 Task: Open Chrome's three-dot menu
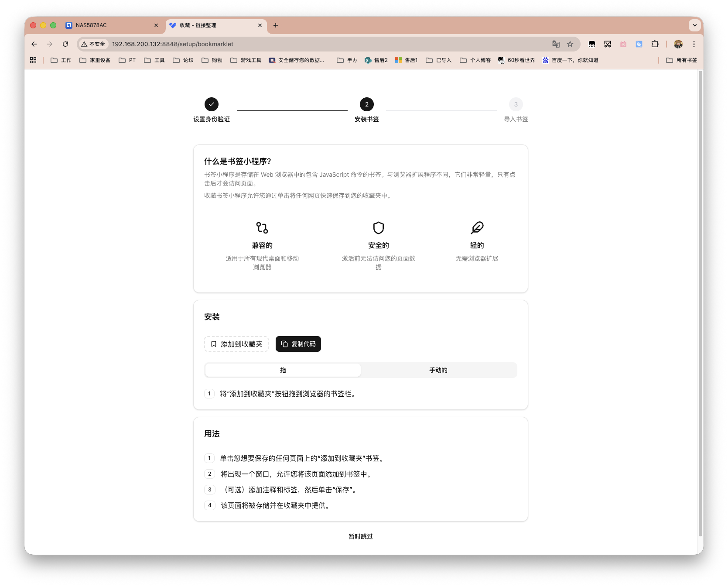pyautogui.click(x=694, y=44)
